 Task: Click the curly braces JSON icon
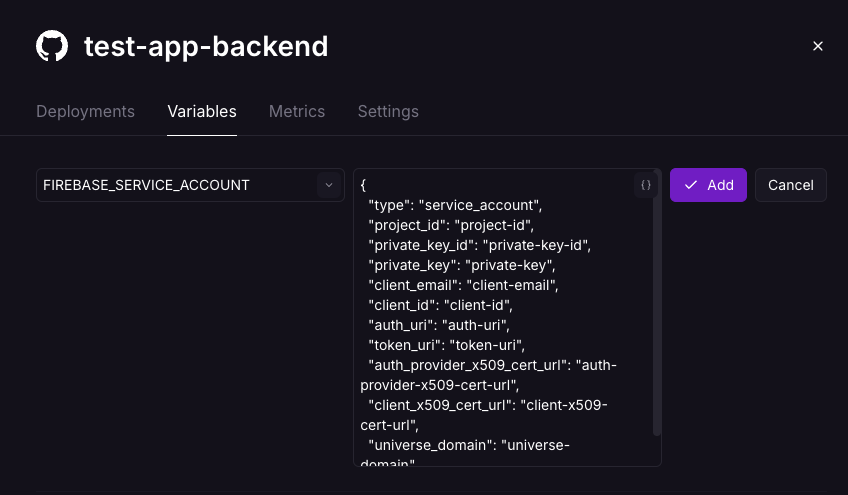[646, 185]
